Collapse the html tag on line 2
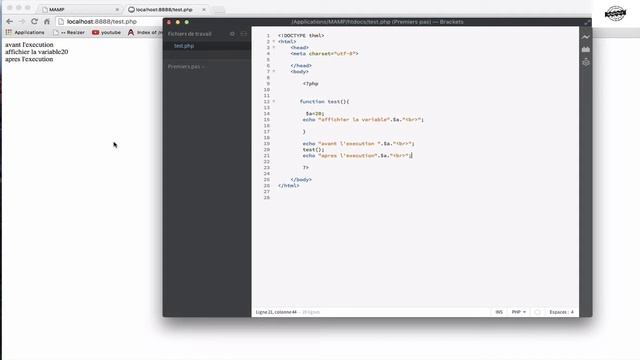Screen dimensions: 640x360 274,42
